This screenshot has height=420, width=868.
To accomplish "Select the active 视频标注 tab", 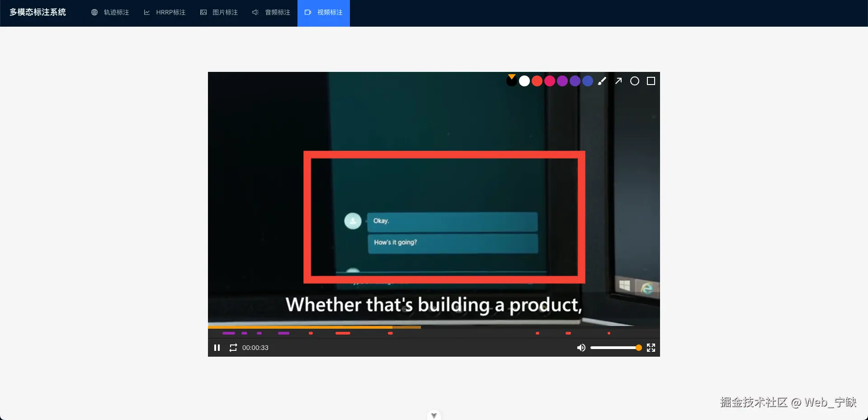I will (324, 13).
